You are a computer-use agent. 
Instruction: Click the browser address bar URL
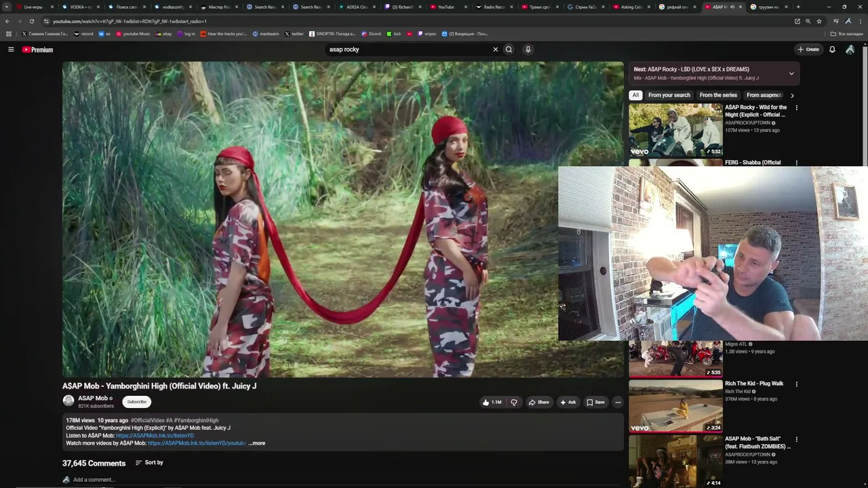click(x=130, y=21)
